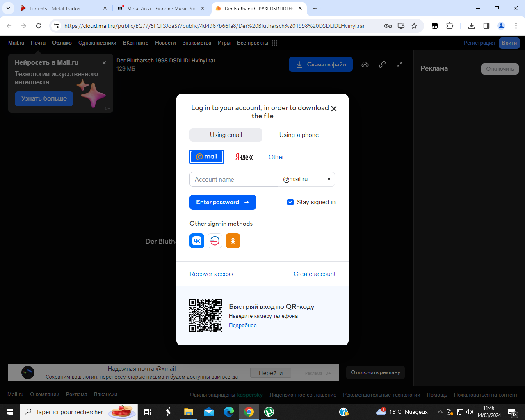
Task: Choose the Gosuslugi sign-in icon
Action: [215, 241]
